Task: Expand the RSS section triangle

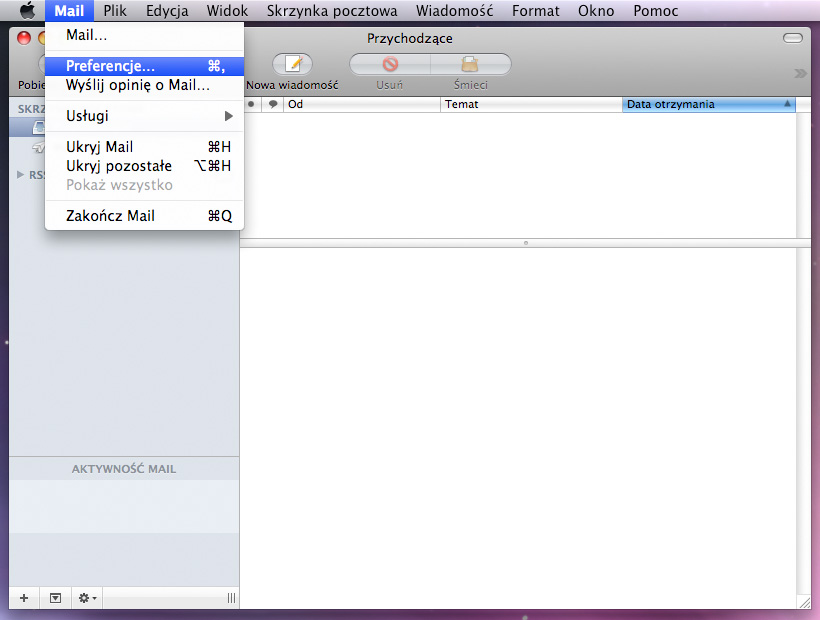Action: point(20,175)
